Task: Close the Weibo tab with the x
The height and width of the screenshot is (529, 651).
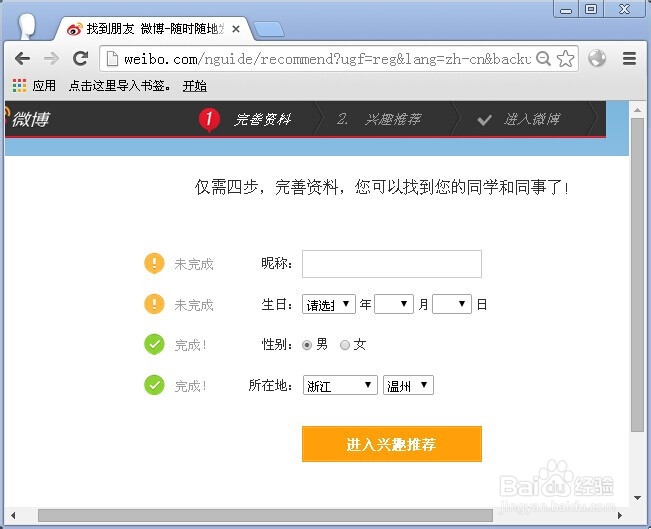Action: point(236,29)
